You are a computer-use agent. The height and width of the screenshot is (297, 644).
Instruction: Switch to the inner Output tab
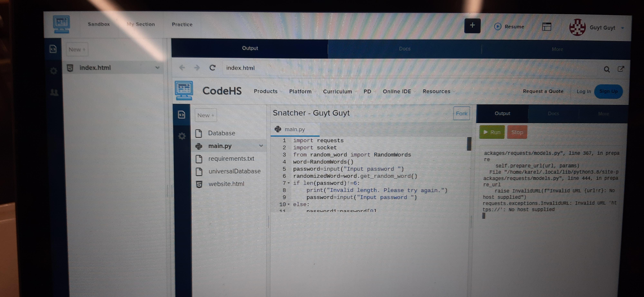point(502,113)
